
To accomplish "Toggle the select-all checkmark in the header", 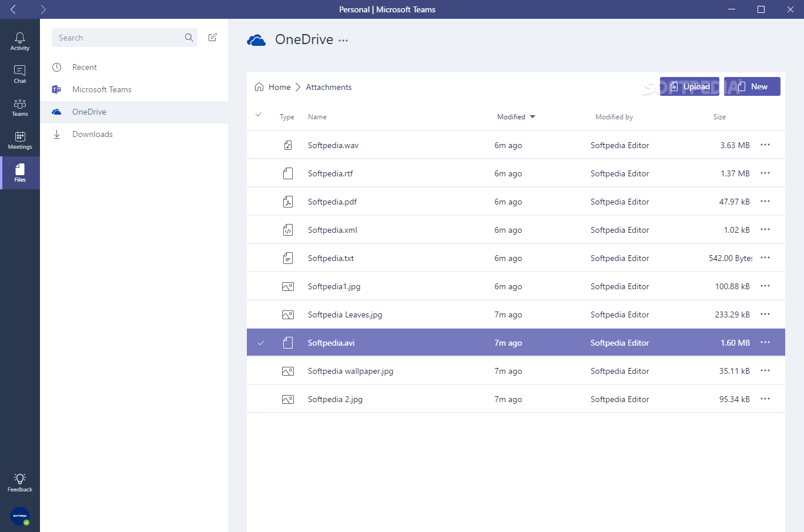I will click(259, 115).
